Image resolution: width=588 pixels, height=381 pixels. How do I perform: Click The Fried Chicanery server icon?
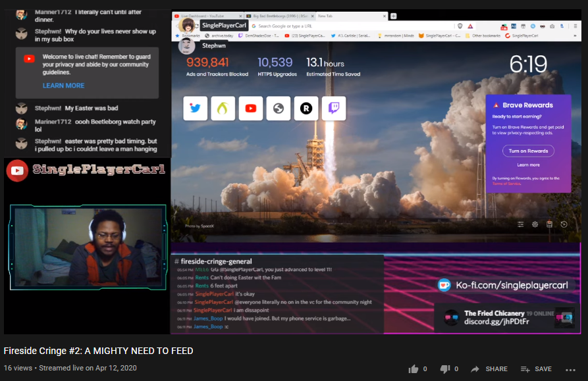point(452,318)
